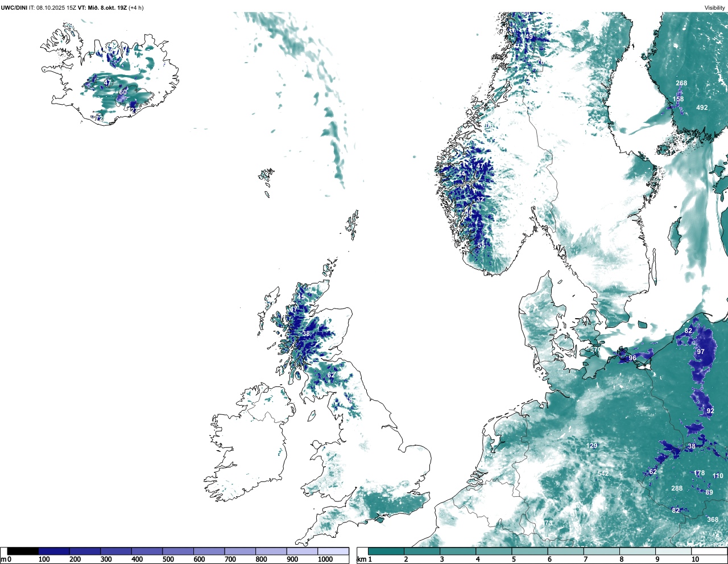Image resolution: width=728 pixels, height=564 pixels.
Task: Click visibility value 72 on Iceland's coast
Action: coord(100,118)
